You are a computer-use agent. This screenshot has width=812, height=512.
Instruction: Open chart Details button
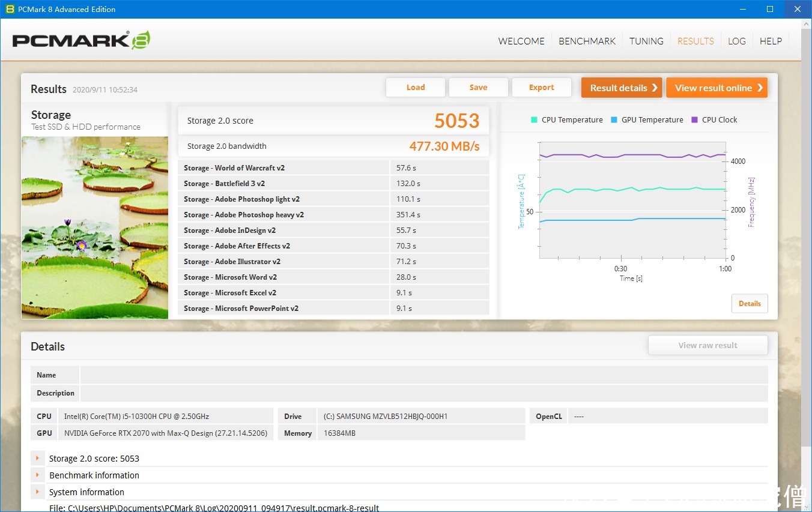[750, 303]
